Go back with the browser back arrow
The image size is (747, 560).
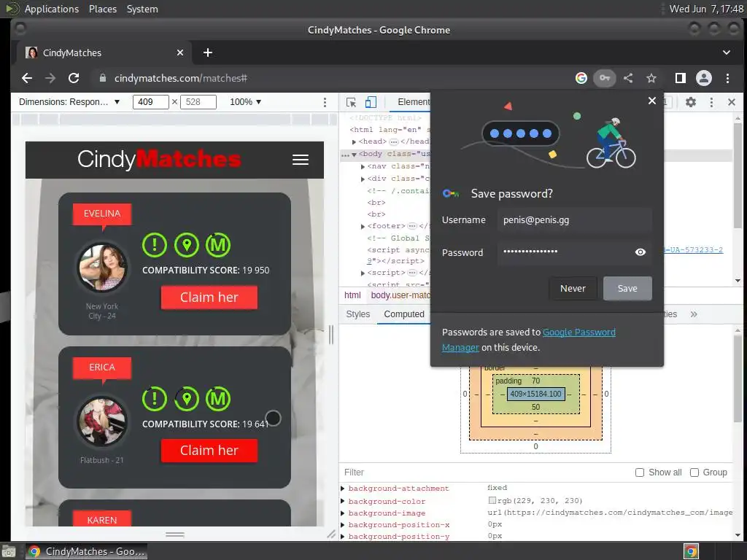pos(27,78)
